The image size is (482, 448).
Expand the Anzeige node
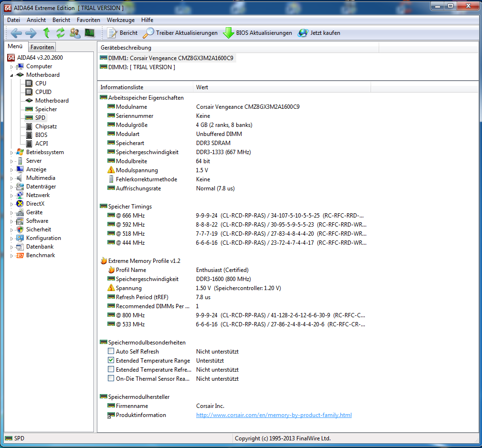pos(11,170)
